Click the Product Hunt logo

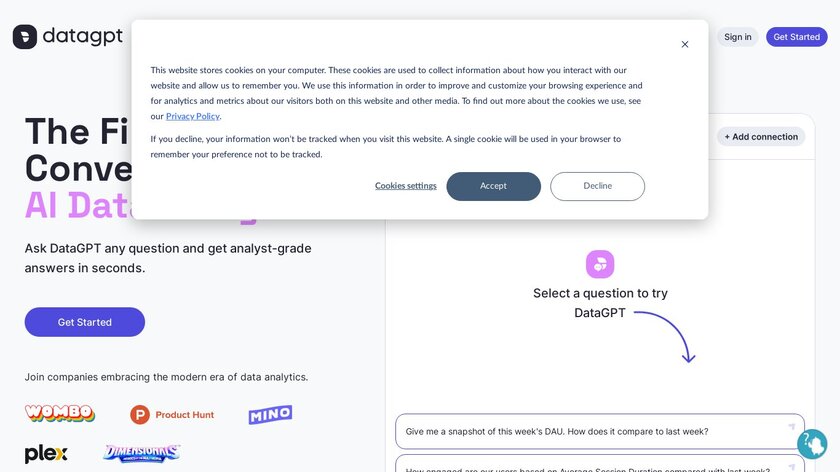coord(172,414)
